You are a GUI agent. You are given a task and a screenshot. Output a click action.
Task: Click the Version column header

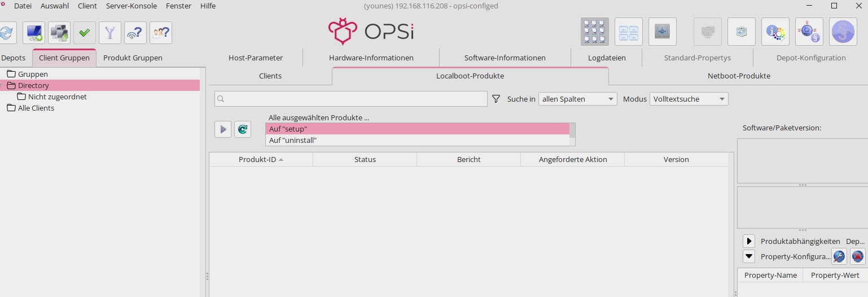point(676,159)
